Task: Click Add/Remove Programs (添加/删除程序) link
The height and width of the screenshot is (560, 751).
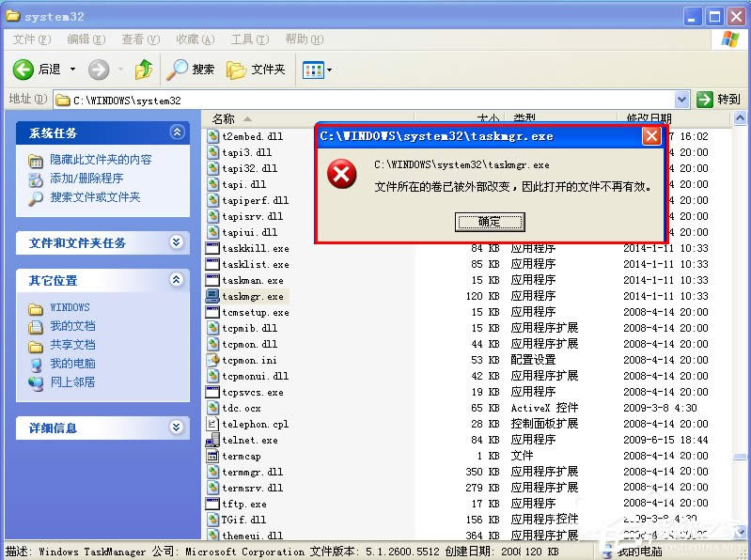Action: click(x=86, y=179)
